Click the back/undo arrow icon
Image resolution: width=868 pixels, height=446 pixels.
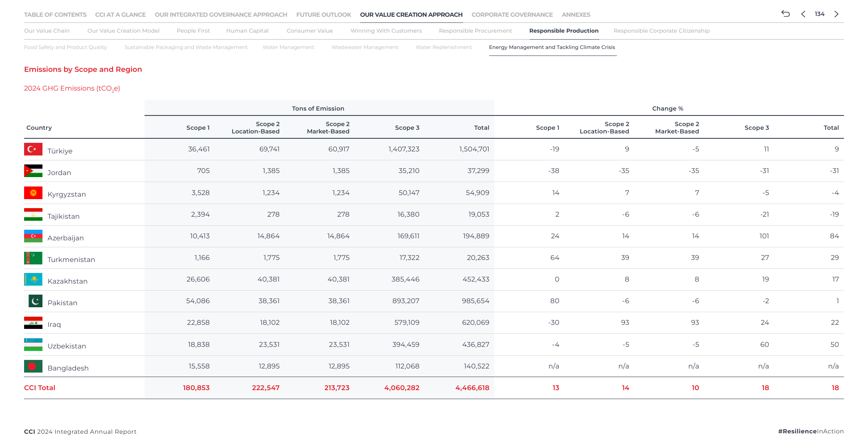[786, 14]
